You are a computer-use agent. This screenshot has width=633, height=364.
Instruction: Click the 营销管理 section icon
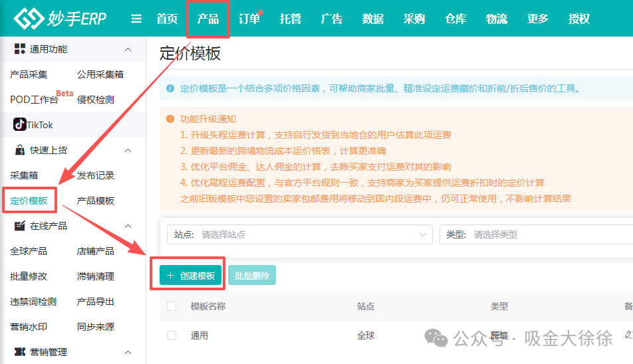pyautogui.click(x=20, y=352)
